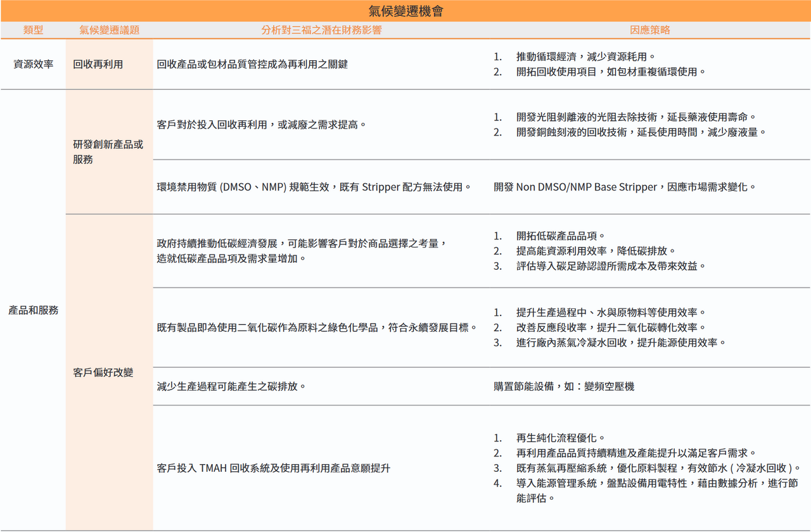Click the 因應策略 column header
Image resolution: width=811 pixels, height=532 pixels.
[x=650, y=30]
